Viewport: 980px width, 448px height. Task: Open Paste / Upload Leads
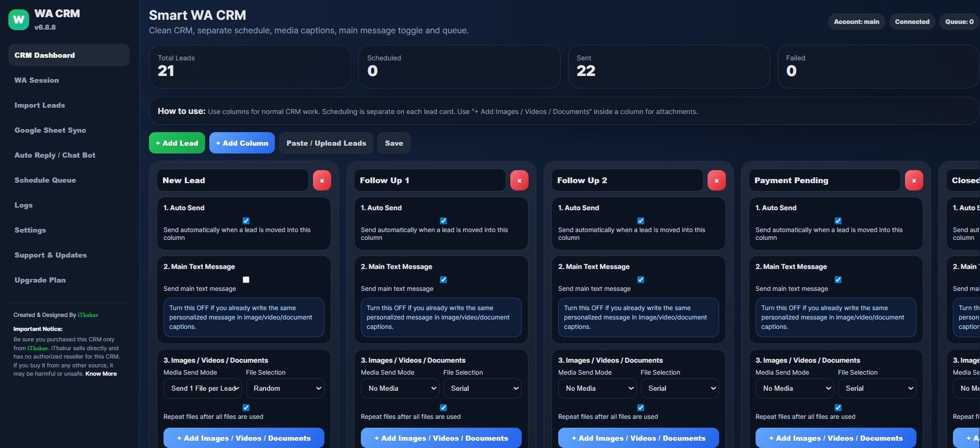[326, 143]
